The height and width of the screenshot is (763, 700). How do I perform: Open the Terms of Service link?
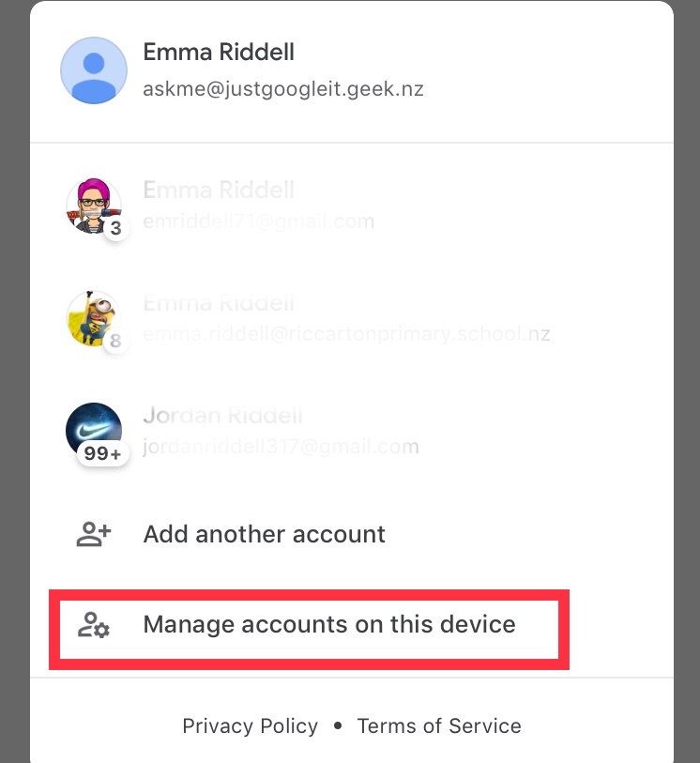(439, 725)
